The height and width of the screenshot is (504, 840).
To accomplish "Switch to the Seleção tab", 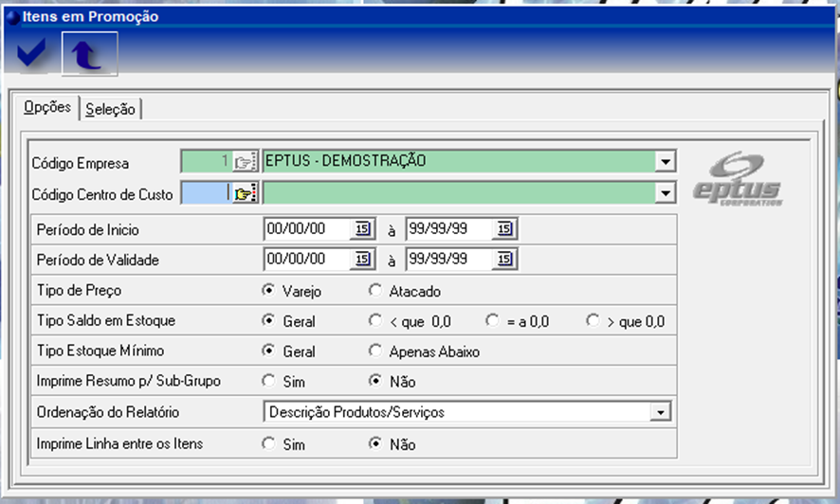I will (110, 110).
